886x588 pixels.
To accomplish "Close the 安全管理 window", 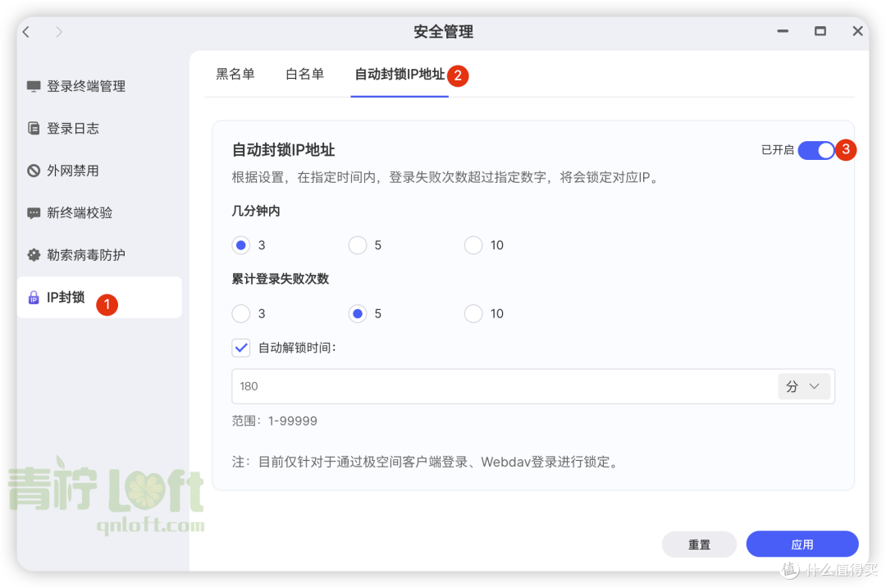I will (858, 31).
